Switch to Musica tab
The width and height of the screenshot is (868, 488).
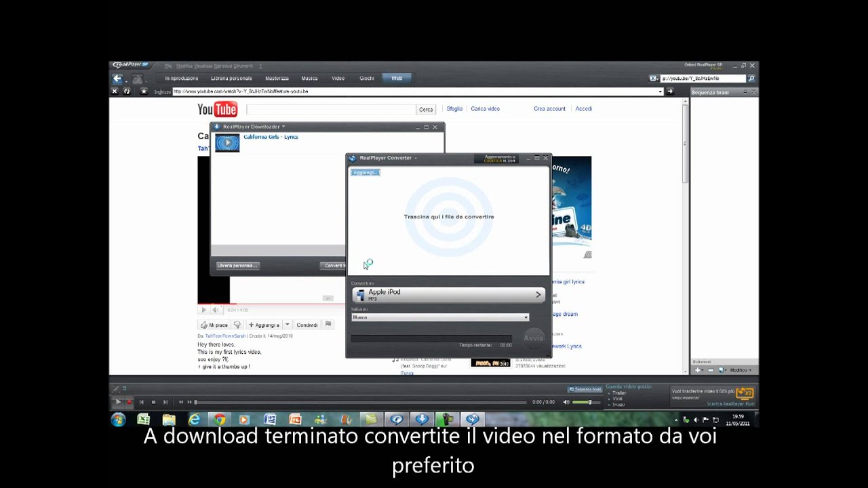(309, 79)
